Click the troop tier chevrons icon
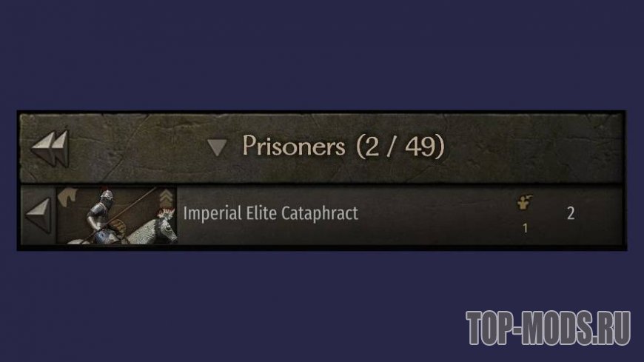The width and height of the screenshot is (644, 362). pyautogui.click(x=166, y=197)
